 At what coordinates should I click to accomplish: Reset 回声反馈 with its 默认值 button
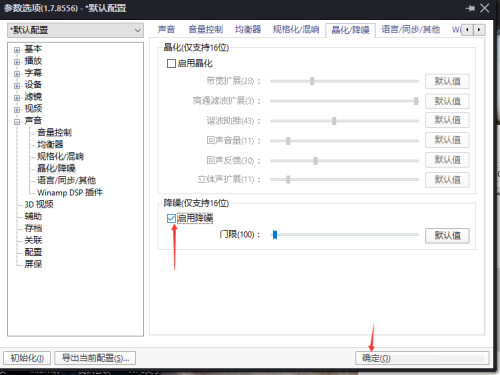pos(447,160)
